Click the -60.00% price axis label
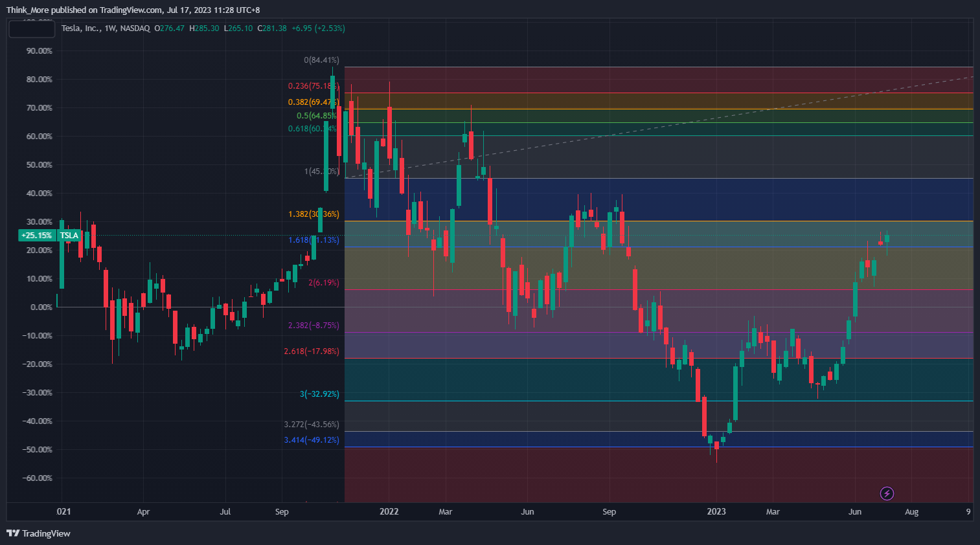The width and height of the screenshot is (980, 545). click(38, 478)
